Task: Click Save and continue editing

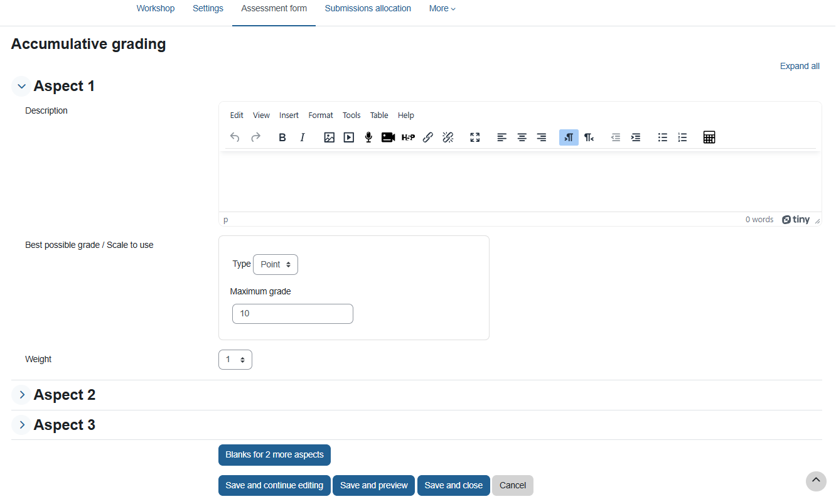Action: 274,486
